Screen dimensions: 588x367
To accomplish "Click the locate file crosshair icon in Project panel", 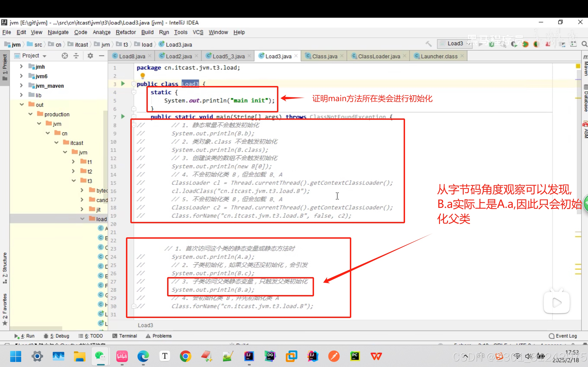I will coord(65,56).
